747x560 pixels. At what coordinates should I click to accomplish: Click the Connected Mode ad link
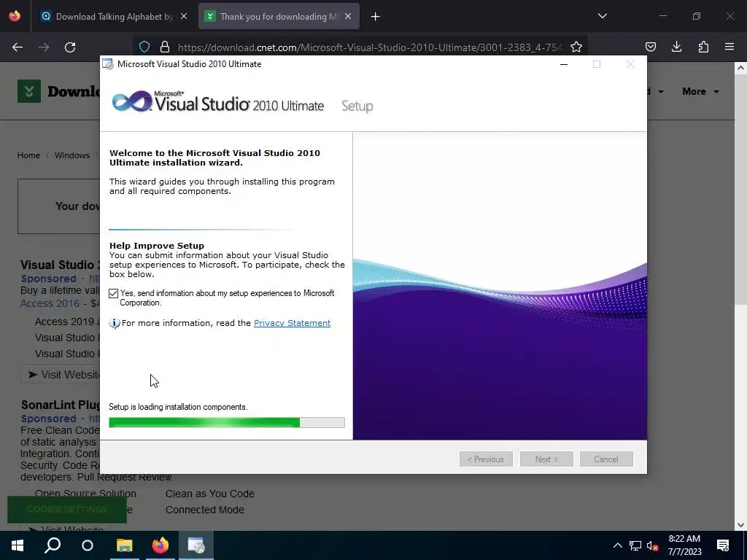[x=205, y=510]
